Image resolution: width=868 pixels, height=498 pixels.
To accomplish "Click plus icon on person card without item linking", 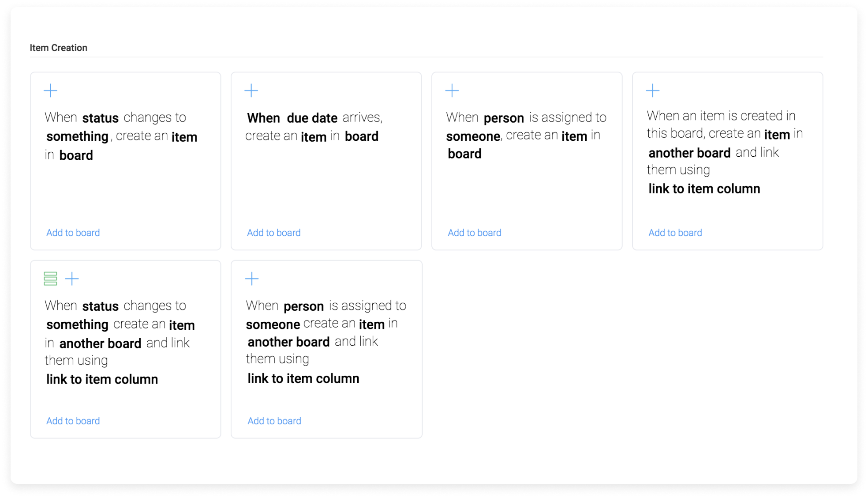I will click(452, 91).
